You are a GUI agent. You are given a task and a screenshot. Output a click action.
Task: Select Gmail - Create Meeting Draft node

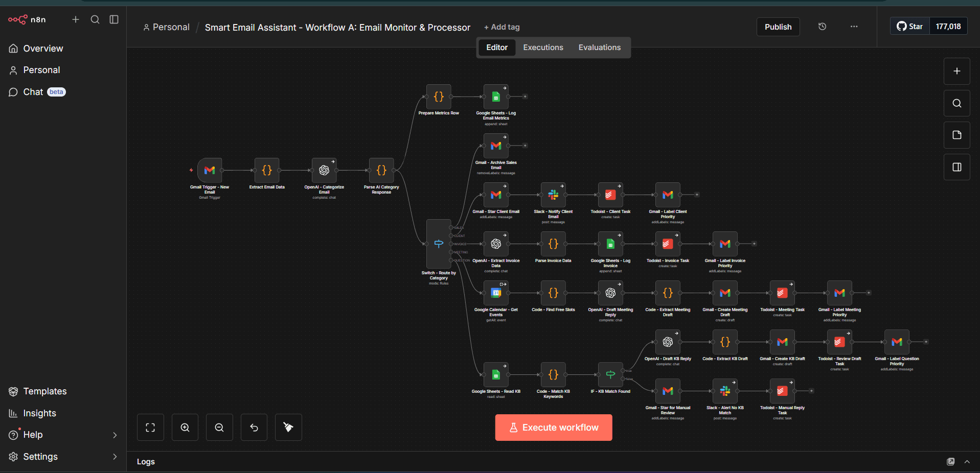[725, 293]
